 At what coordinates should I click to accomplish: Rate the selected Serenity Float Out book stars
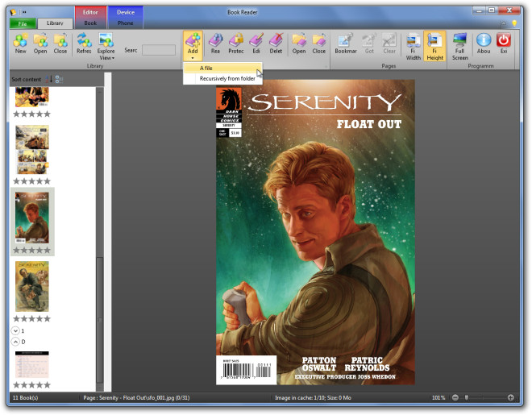31,251
